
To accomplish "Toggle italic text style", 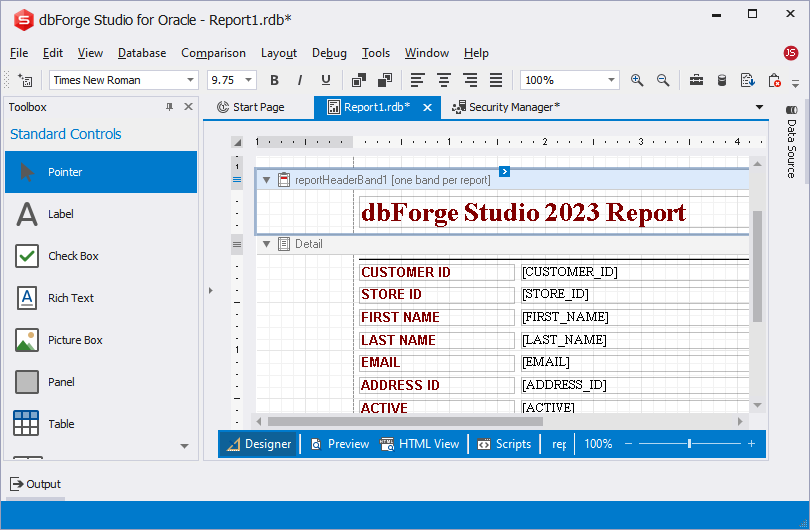I will [x=300, y=80].
